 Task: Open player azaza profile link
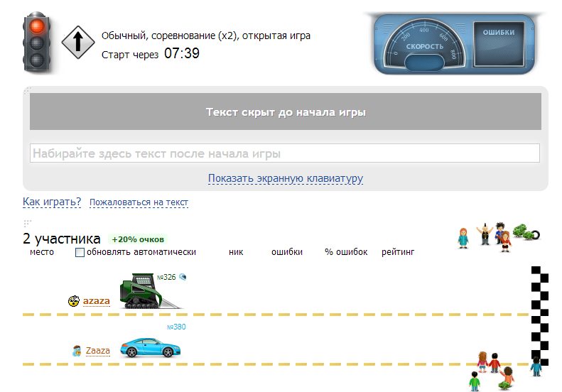tap(96, 301)
